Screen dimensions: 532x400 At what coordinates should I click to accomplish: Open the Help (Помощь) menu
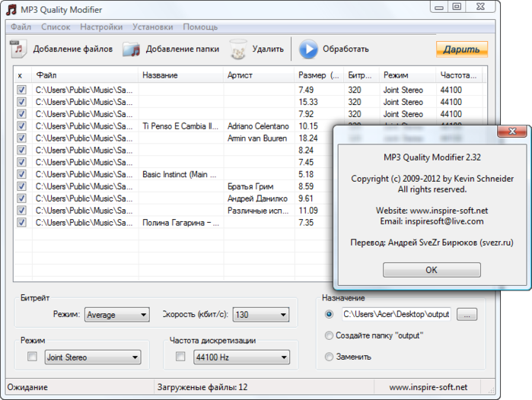200,27
